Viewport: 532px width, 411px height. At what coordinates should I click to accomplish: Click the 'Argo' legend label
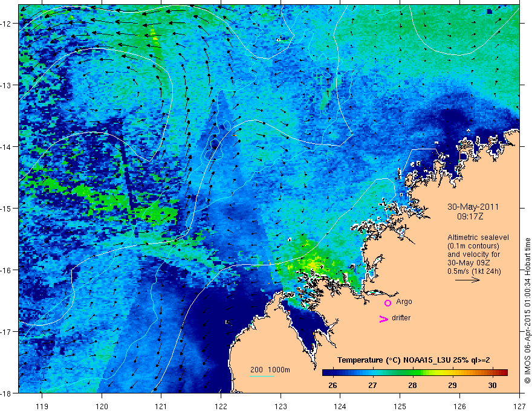point(404,302)
